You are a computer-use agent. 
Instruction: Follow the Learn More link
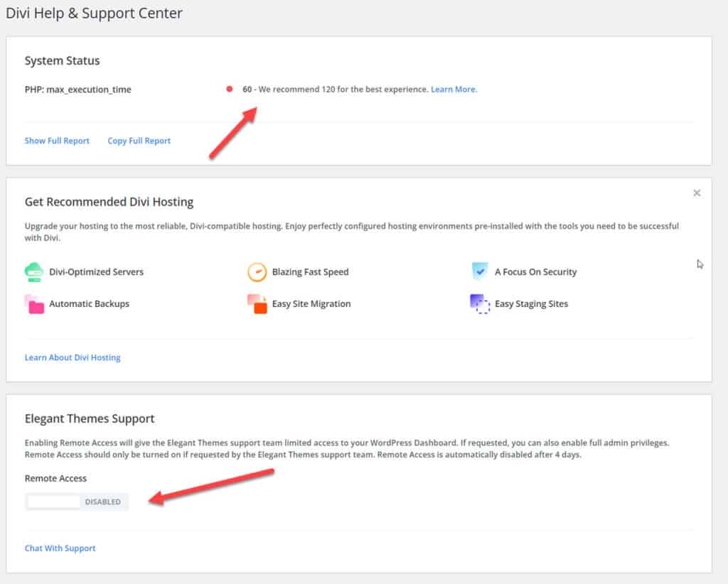tap(454, 89)
